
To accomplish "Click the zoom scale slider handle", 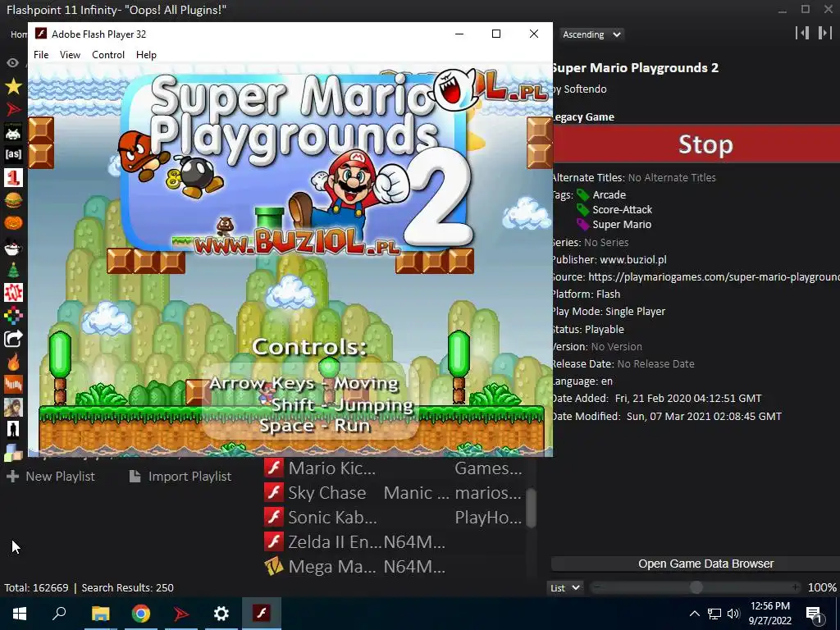I will (696, 587).
